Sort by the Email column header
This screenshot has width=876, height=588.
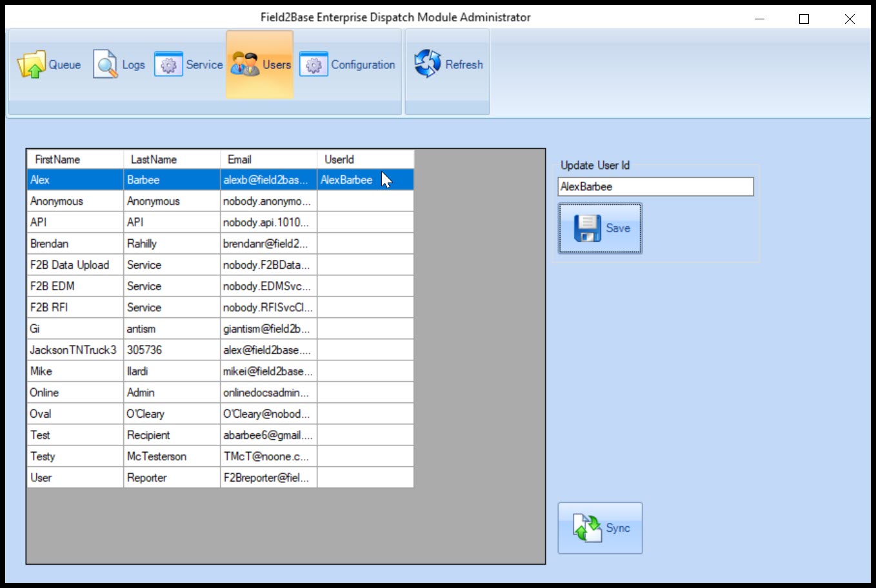click(268, 159)
